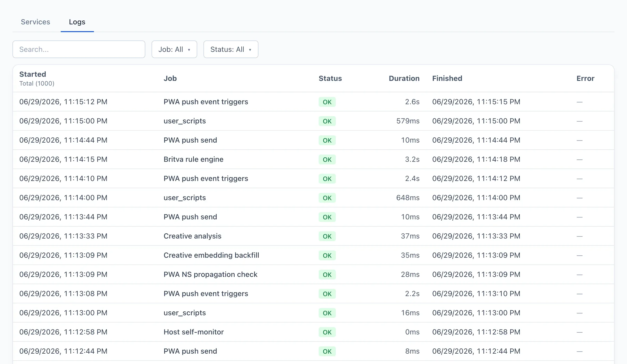Click the 3.2s duration value
Viewport: 627px width, 364px height.
tap(412, 159)
